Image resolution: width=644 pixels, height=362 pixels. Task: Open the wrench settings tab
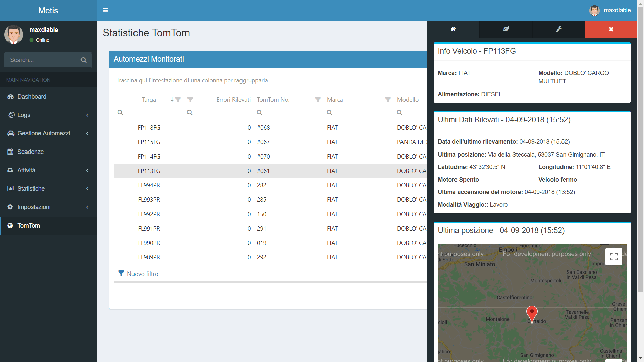(559, 29)
